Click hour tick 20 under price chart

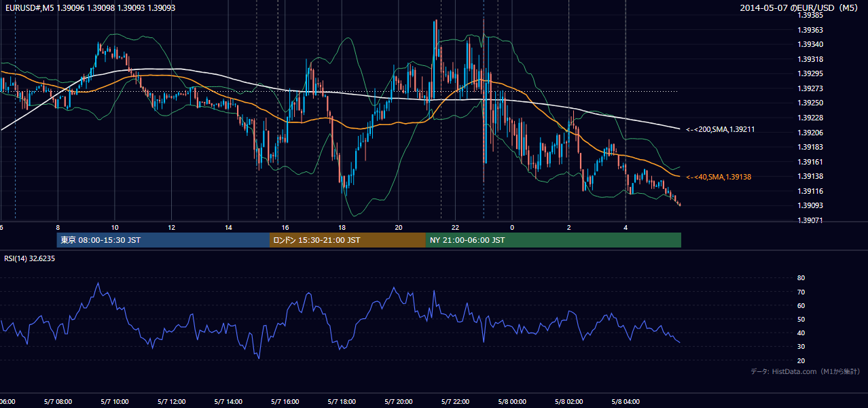coord(399,228)
